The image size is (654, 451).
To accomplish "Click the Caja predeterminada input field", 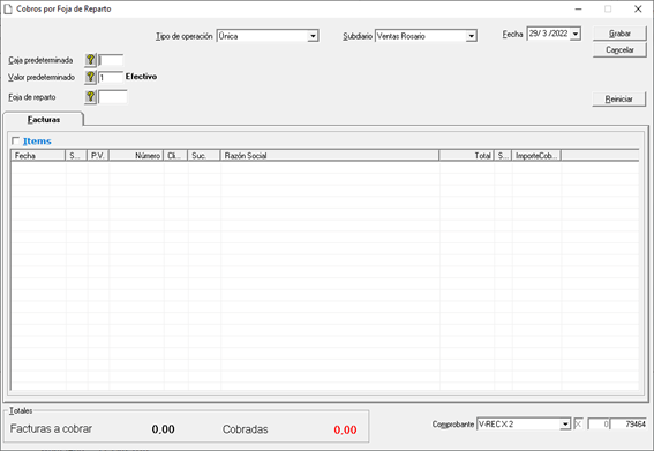I will tap(111, 60).
